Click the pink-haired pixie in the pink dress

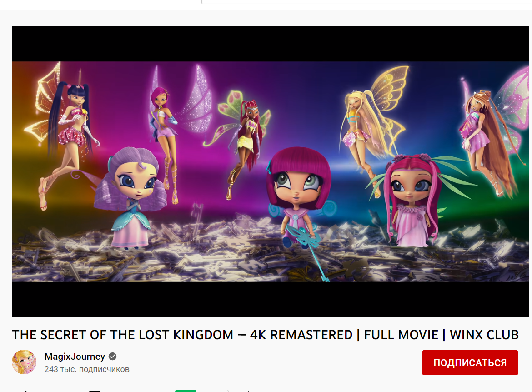(412, 200)
